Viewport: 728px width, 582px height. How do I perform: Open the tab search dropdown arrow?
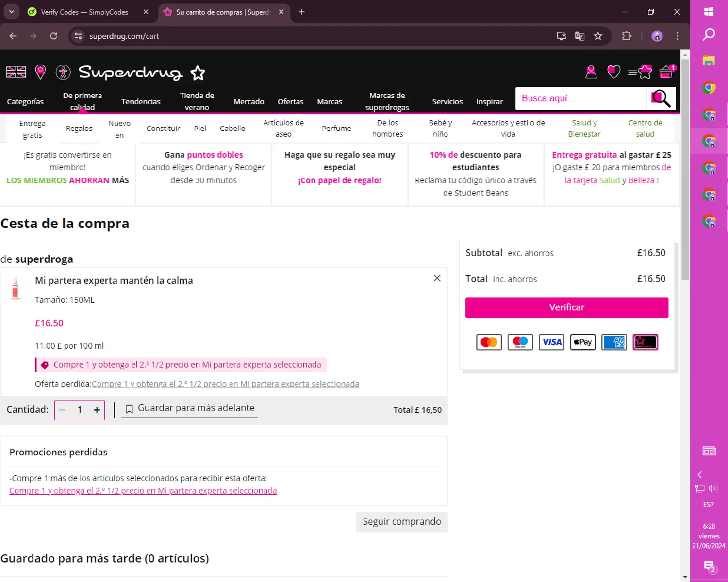[11, 12]
